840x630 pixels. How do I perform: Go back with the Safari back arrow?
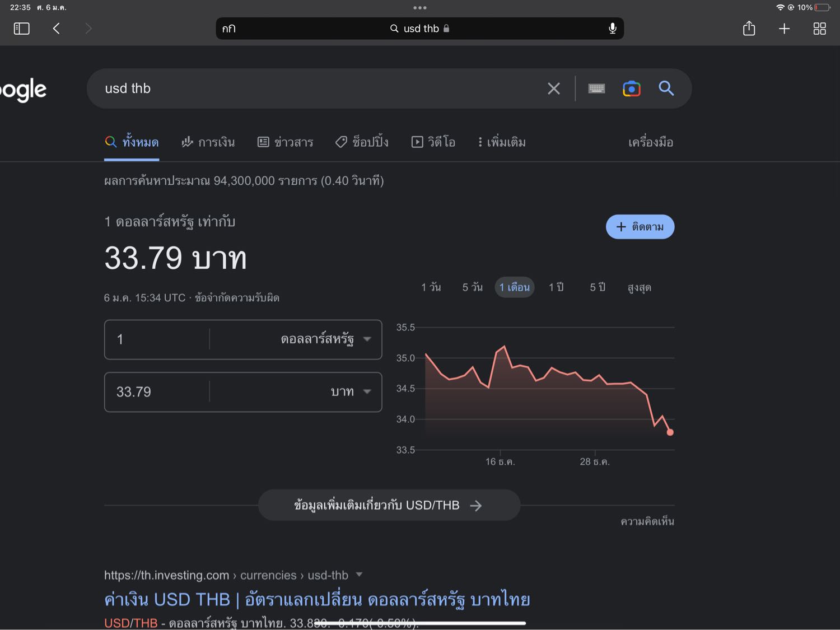57,29
